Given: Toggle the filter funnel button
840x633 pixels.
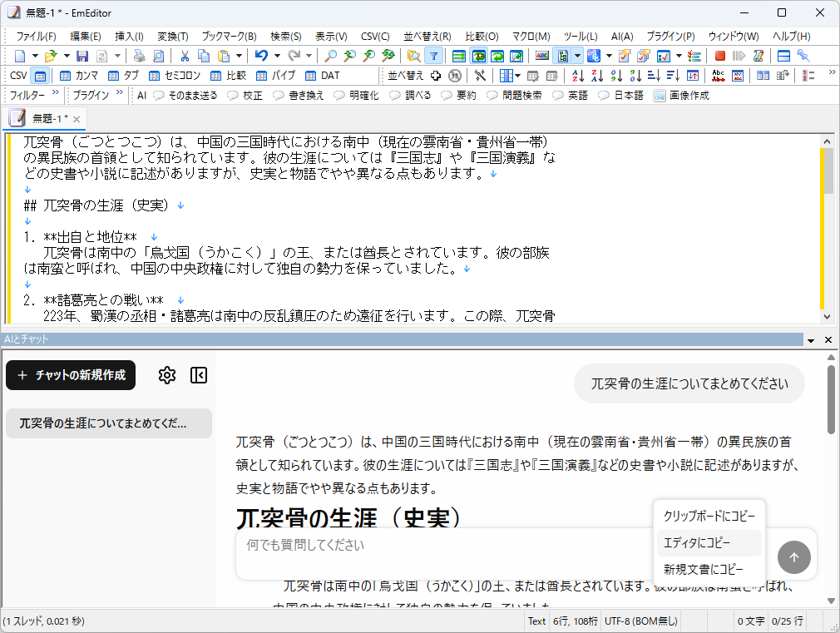Looking at the screenshot, I should pyautogui.click(x=433, y=56).
